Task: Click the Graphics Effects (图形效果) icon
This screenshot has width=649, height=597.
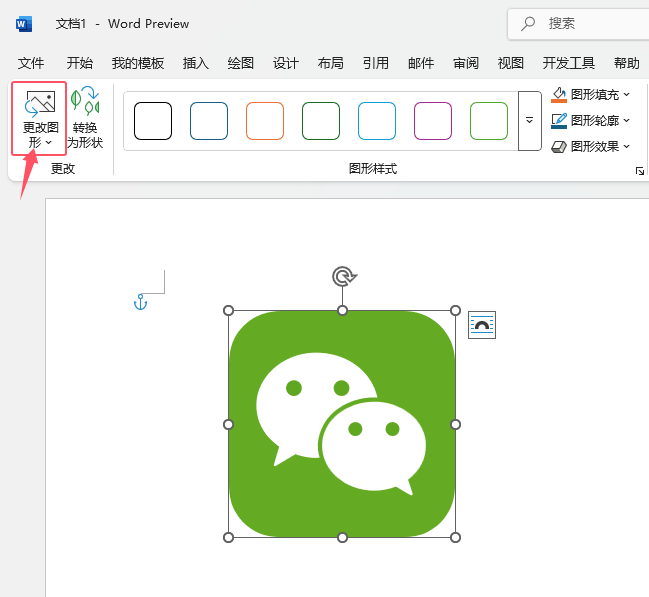Action: 559,147
